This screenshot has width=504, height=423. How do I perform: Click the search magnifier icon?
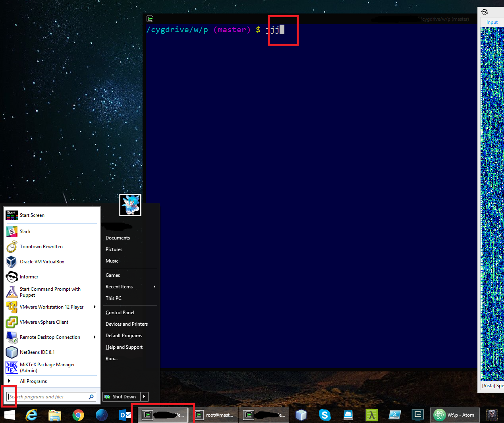point(91,397)
